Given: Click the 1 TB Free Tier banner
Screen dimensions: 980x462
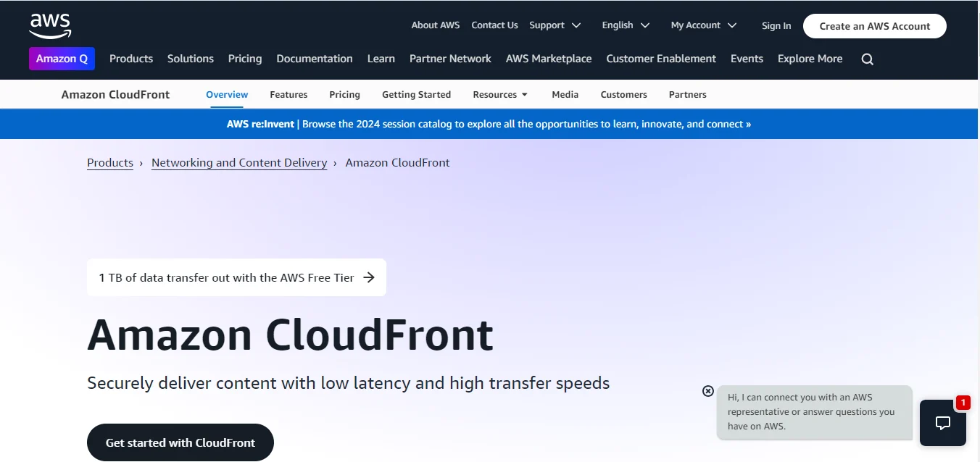Looking at the screenshot, I should point(236,277).
